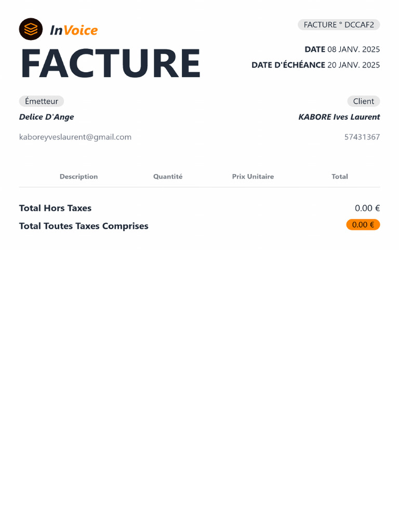Click the Émetteur badge
Viewport: 399px width, 532px height.
pyautogui.click(x=42, y=101)
